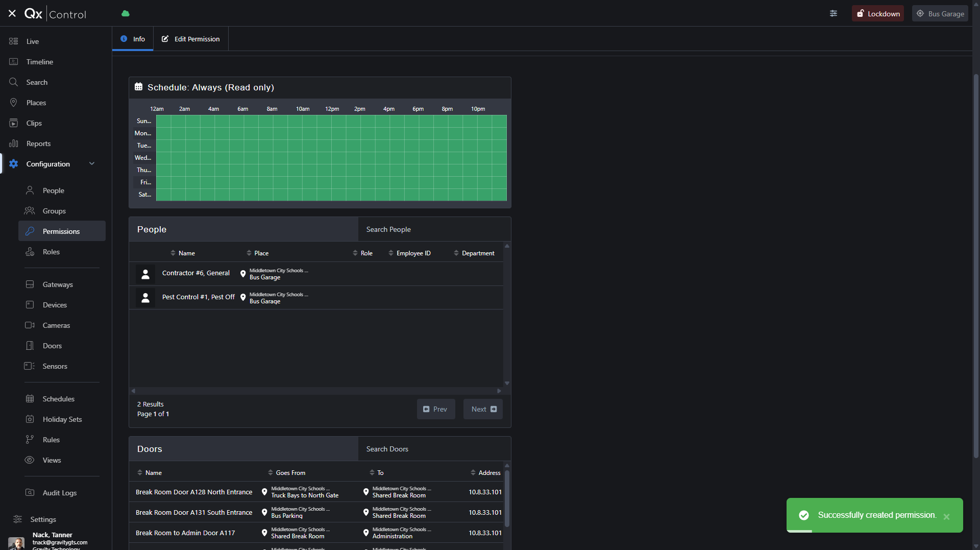The width and height of the screenshot is (980, 550).
Task: Click the Bus Garage location selector
Action: pos(940,14)
